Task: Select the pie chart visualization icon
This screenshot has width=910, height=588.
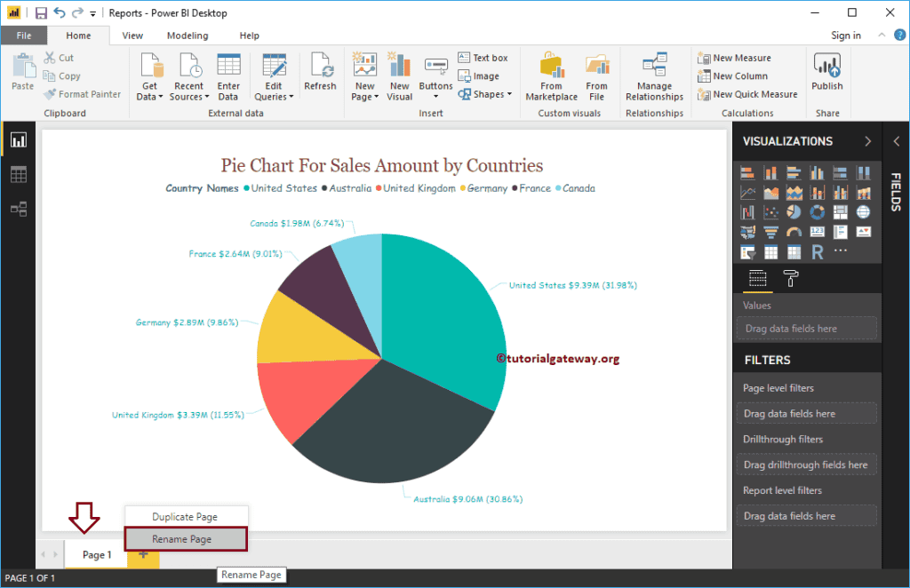Action: click(x=794, y=213)
